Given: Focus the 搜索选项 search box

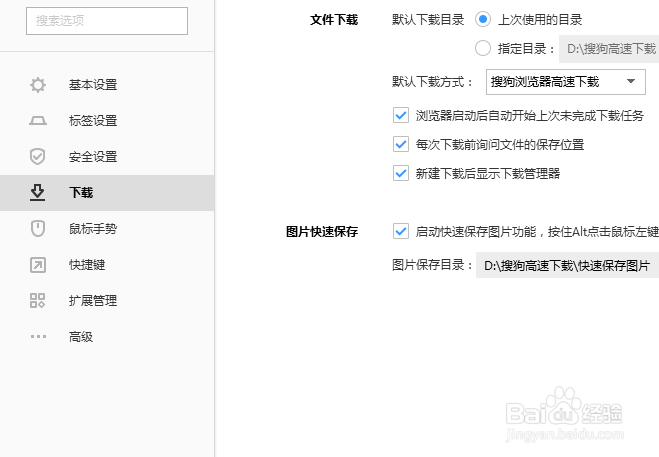Looking at the screenshot, I should (x=107, y=21).
